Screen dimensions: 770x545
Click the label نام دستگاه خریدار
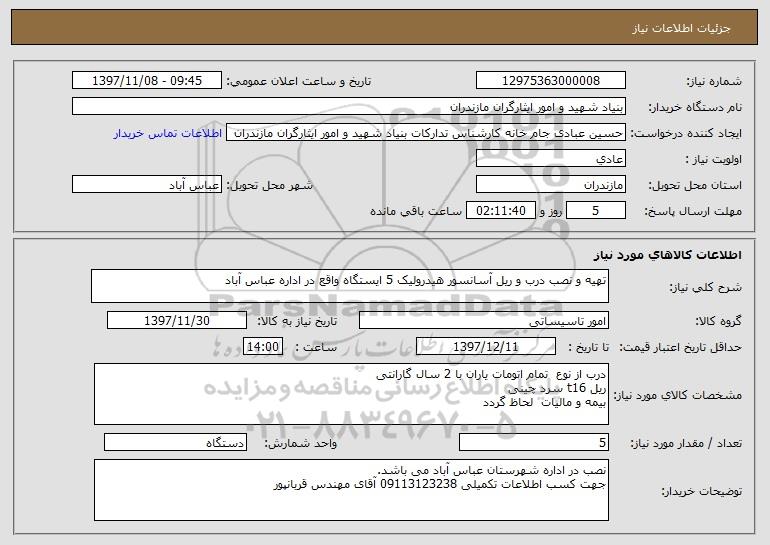tap(695, 108)
